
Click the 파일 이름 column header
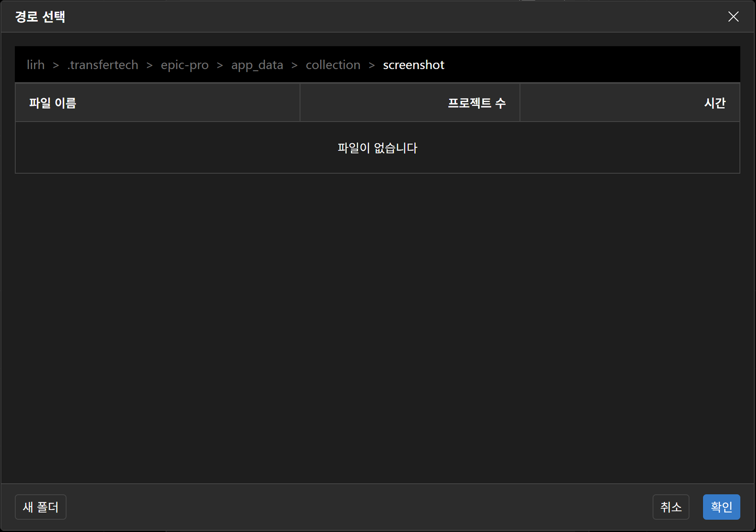tap(53, 103)
